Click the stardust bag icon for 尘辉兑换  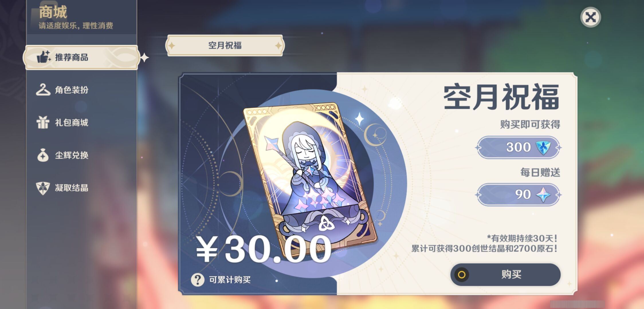[x=43, y=155]
